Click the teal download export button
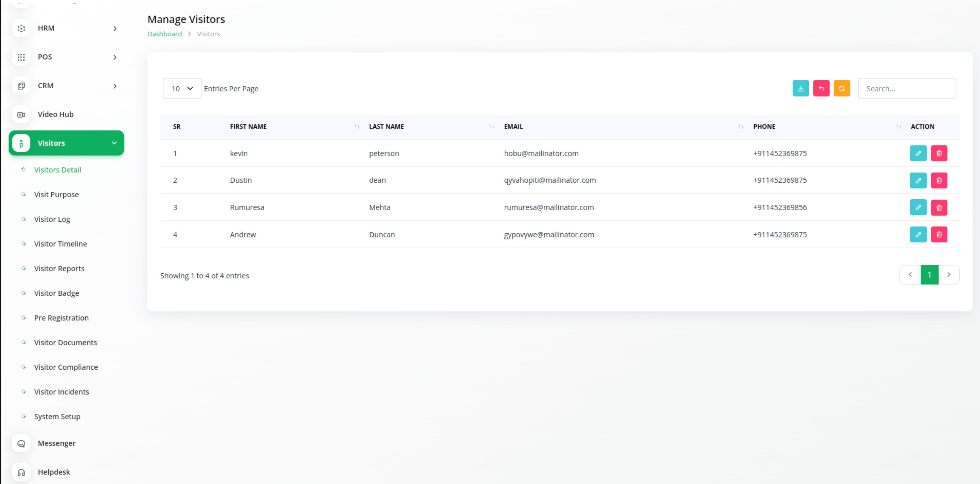980x484 pixels. click(x=801, y=89)
